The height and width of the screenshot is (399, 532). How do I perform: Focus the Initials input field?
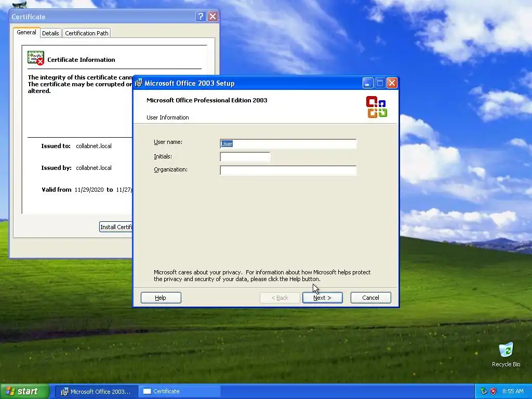click(245, 157)
